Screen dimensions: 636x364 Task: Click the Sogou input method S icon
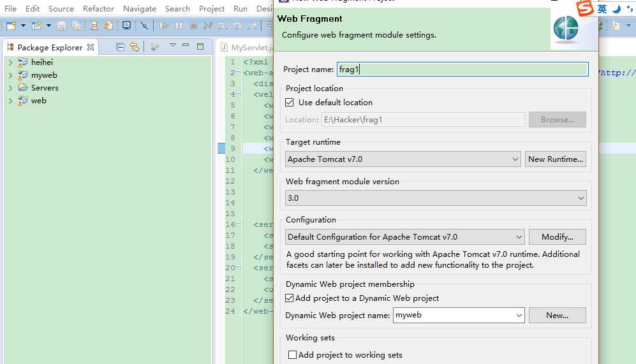(x=584, y=8)
